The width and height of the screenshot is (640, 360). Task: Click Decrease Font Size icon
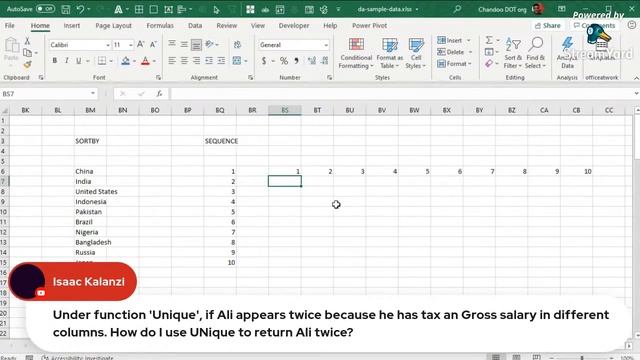point(153,44)
